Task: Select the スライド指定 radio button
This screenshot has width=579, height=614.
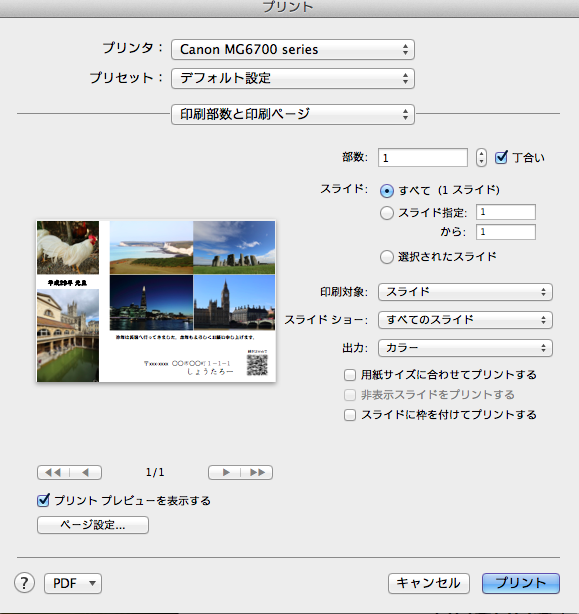Action: point(387,213)
